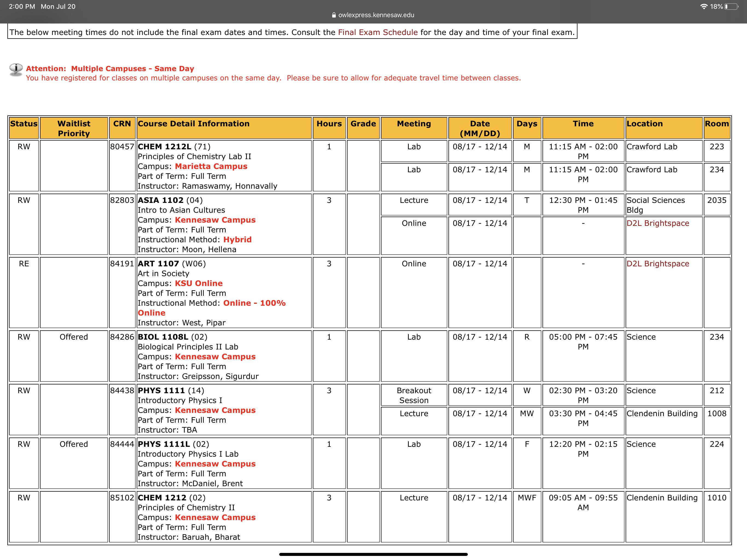Tap the battery indicator icon
The image size is (747, 560).
pyautogui.click(x=731, y=6)
